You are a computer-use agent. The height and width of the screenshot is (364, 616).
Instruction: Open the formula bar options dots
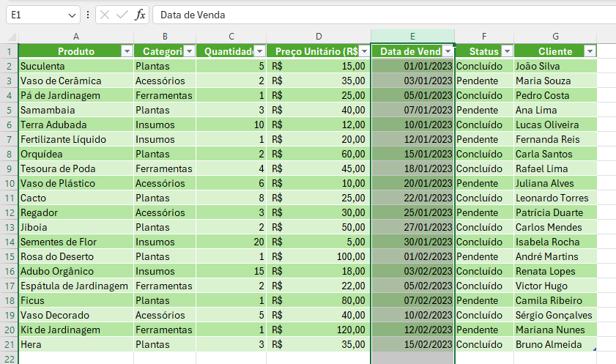tap(88, 15)
